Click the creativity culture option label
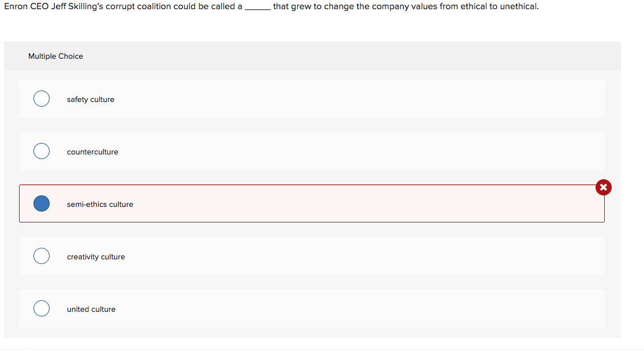644x351 pixels. pos(96,256)
